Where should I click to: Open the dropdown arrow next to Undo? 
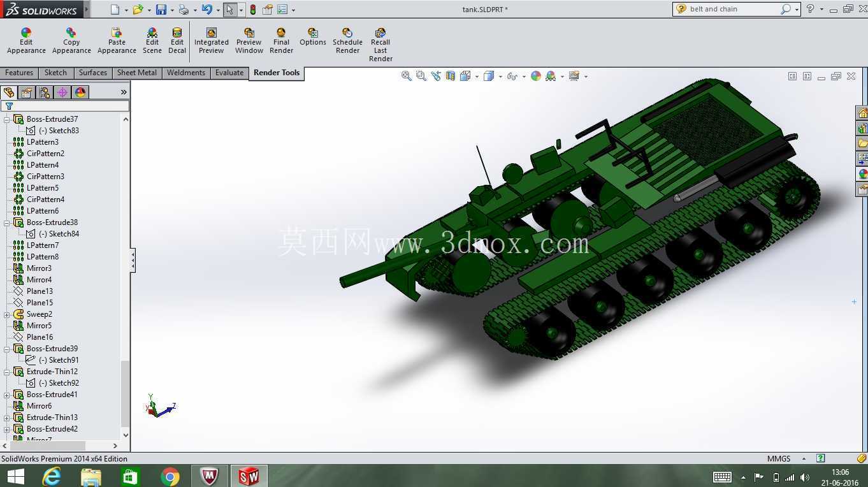coord(217,10)
